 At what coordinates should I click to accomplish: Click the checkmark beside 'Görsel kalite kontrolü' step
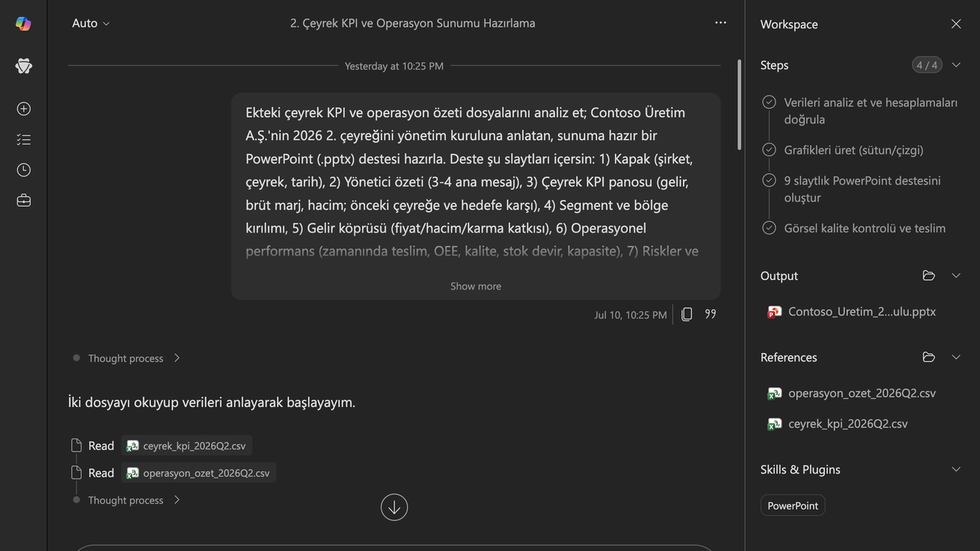point(769,228)
